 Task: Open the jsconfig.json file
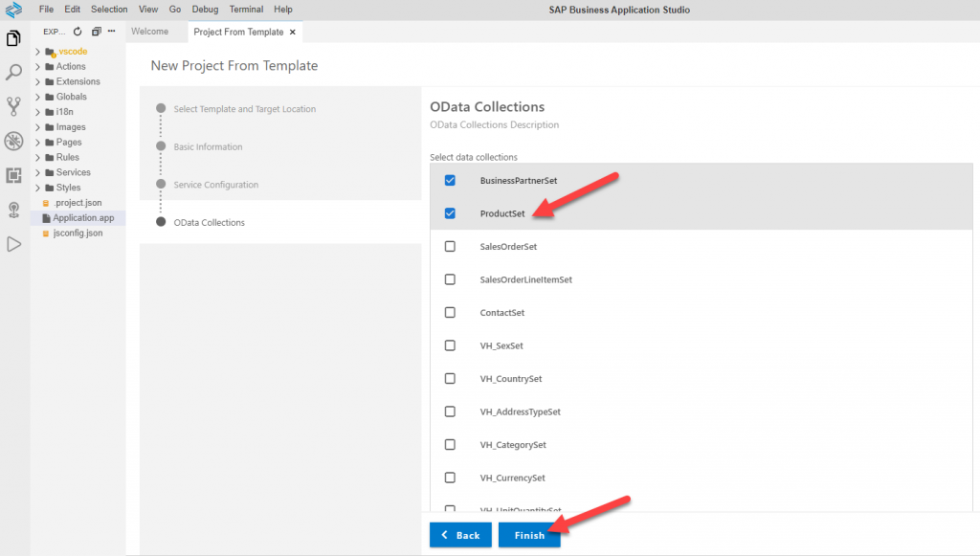coord(78,233)
